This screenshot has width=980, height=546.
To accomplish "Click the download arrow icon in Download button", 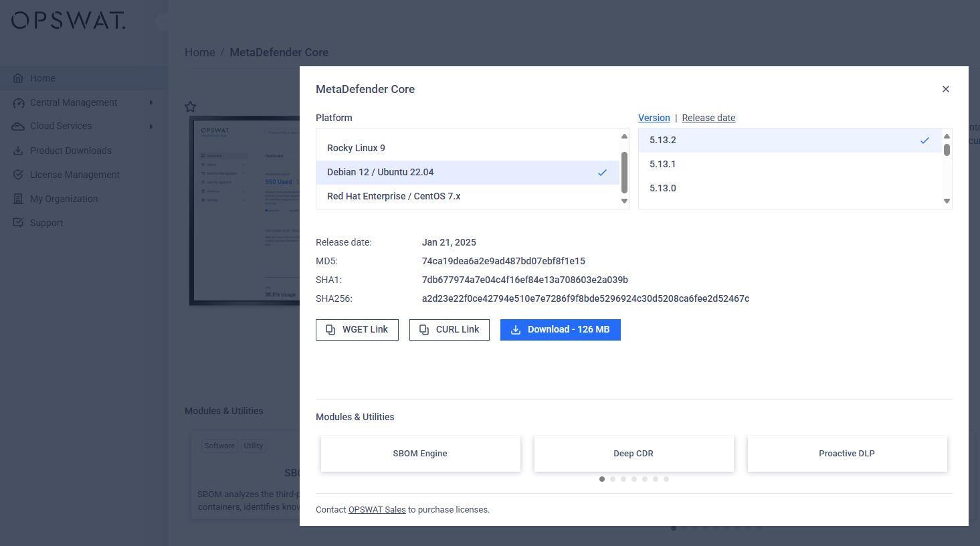I will click(x=516, y=330).
